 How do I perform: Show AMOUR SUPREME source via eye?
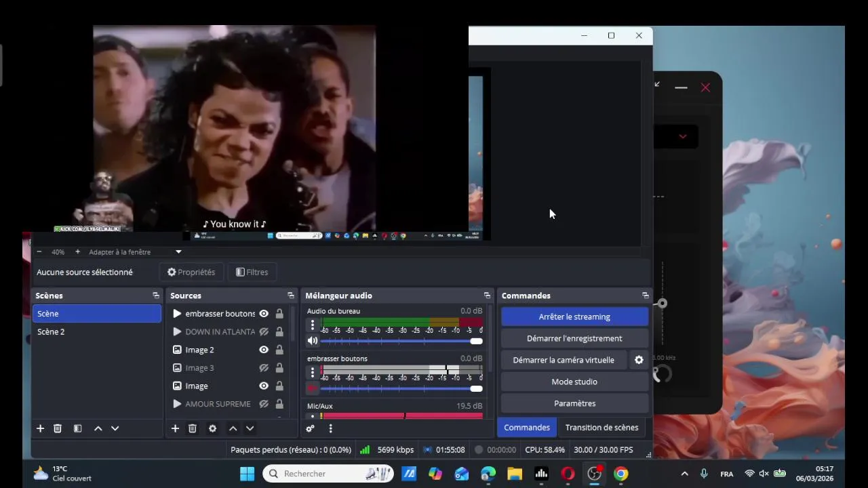[x=264, y=404]
